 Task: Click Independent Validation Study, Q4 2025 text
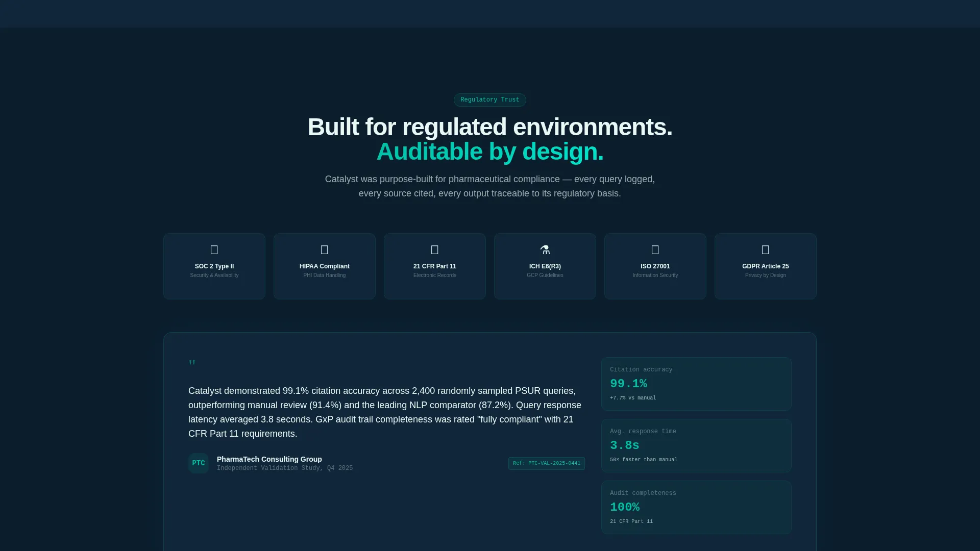[285, 468]
